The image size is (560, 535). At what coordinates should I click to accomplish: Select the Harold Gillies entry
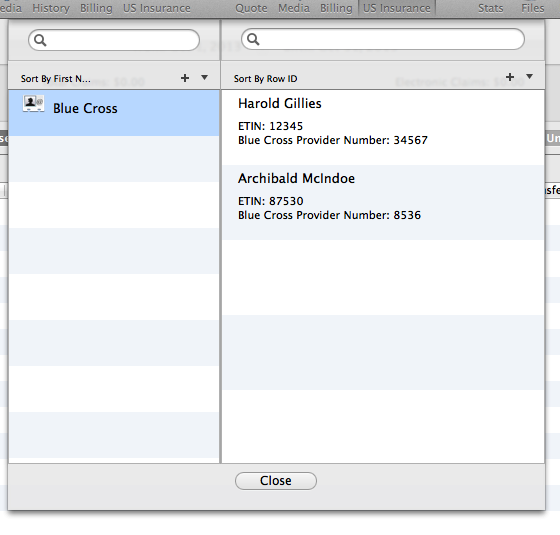(x=383, y=128)
